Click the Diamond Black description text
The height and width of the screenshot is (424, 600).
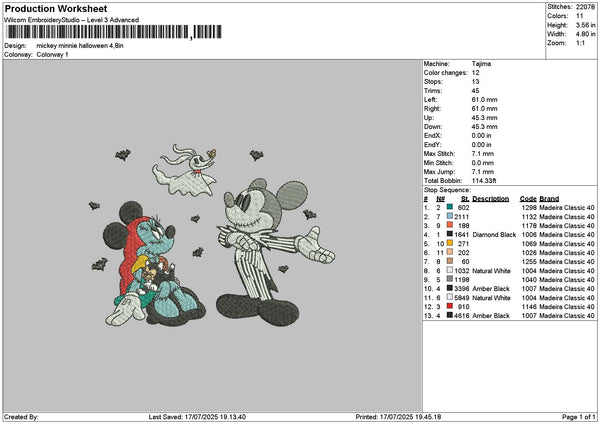494,235
